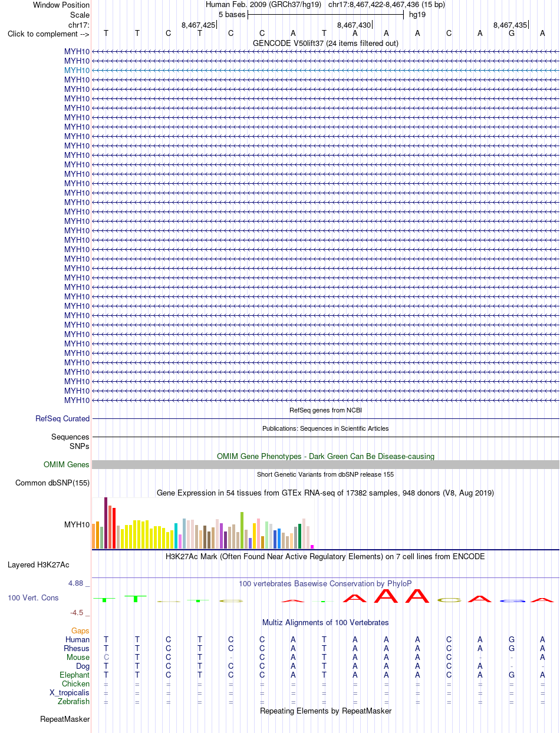Click the small magenta bar ending the GTEx chart
Image resolution: width=560 pixels, height=733 pixels.
pyautogui.click(x=312, y=547)
